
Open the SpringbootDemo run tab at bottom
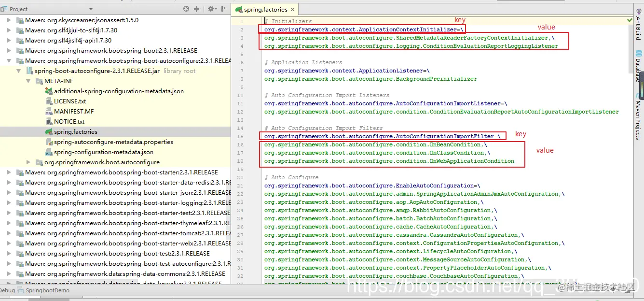click(x=43, y=290)
